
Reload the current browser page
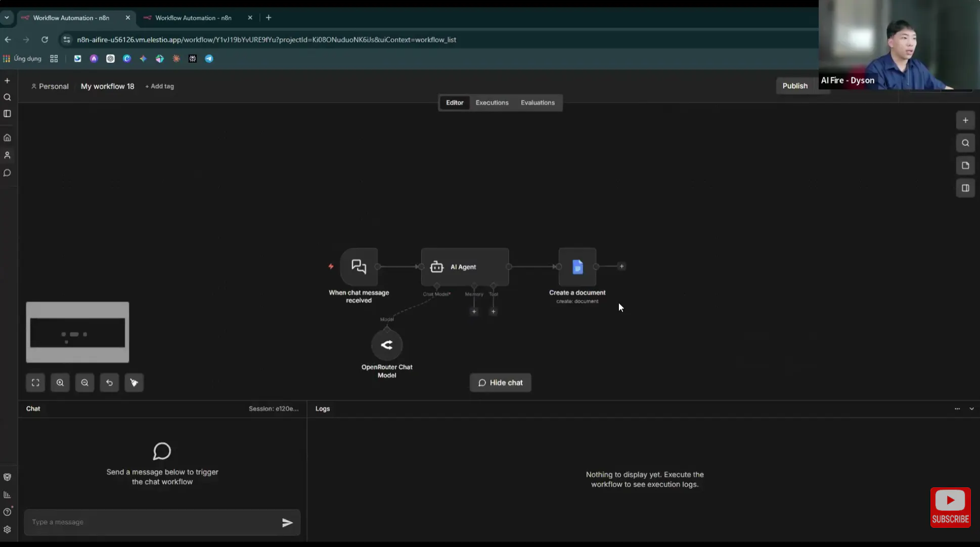(x=44, y=39)
